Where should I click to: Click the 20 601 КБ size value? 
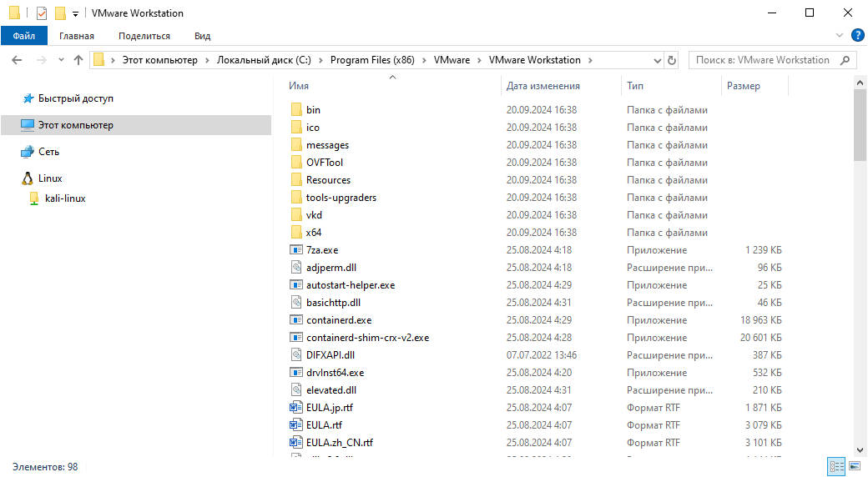pos(760,338)
